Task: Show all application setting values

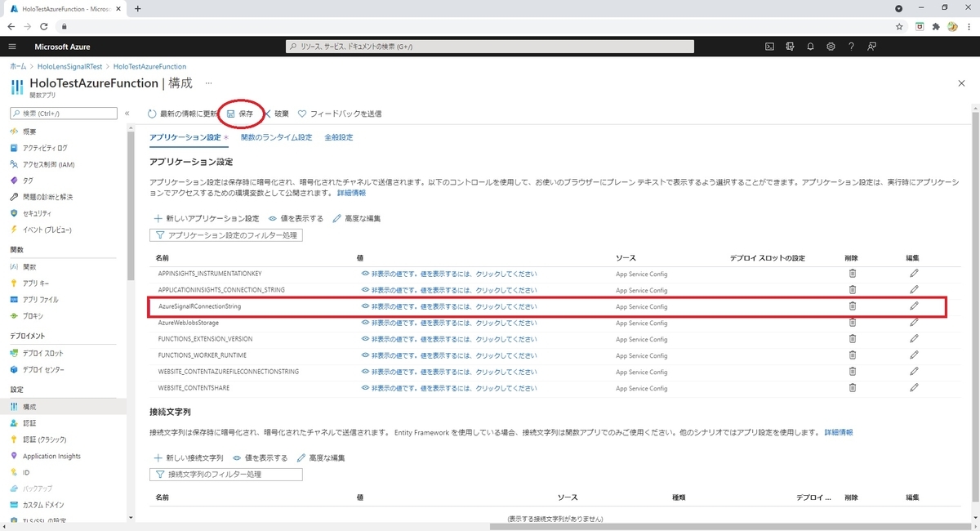Action: tap(296, 219)
